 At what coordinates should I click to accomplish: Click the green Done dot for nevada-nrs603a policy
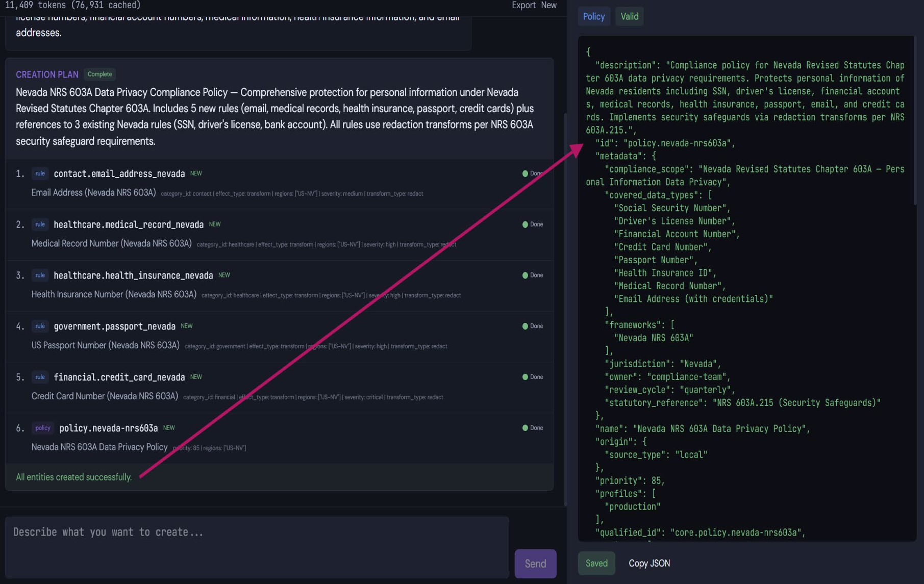(x=525, y=428)
